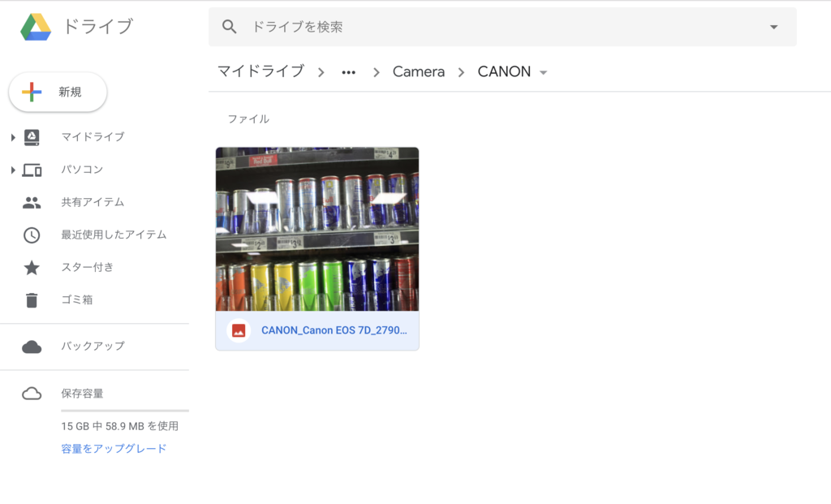This screenshot has height=504, width=831.
Task: Click the 共有アイテム (shared items) icon
Action: 31,202
